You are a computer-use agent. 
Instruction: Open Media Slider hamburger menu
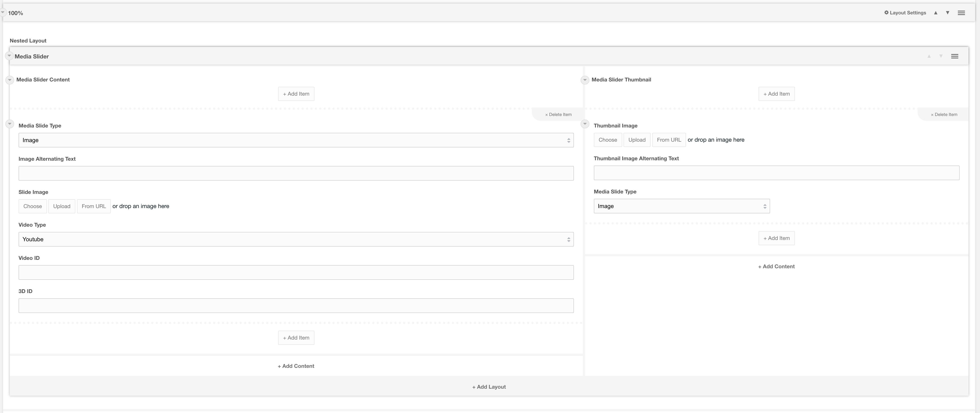point(955,56)
